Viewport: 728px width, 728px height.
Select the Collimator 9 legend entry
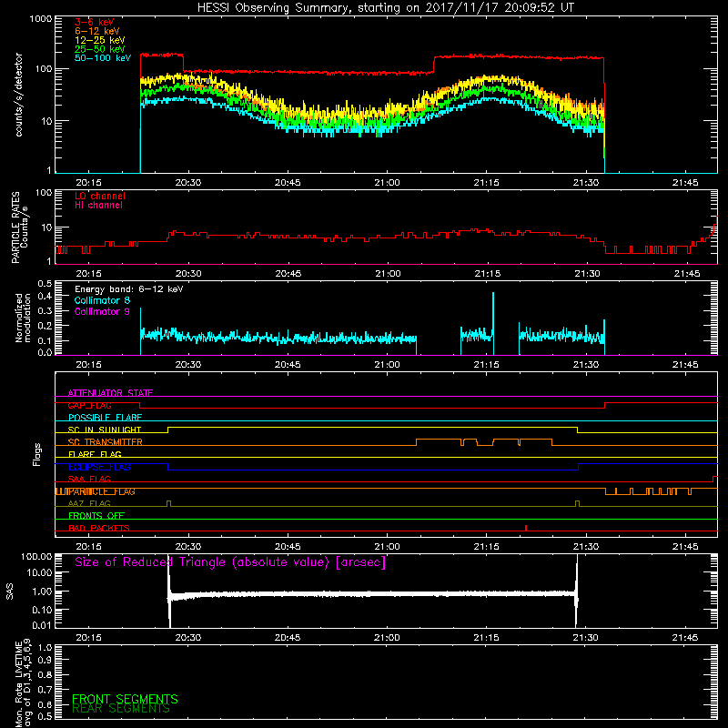[x=102, y=311]
